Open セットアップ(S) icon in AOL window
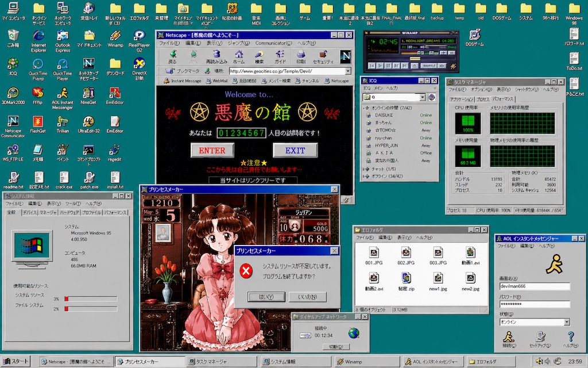This screenshot has height=368, width=588. 540,339
